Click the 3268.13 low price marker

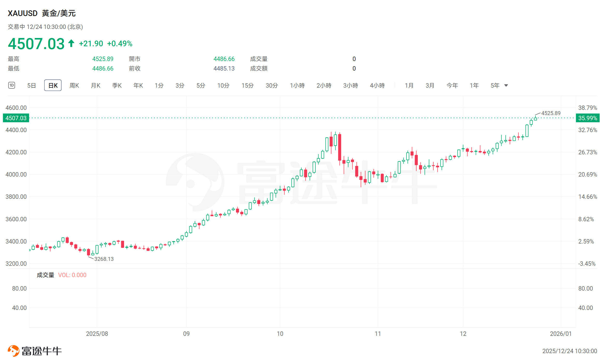104,259
